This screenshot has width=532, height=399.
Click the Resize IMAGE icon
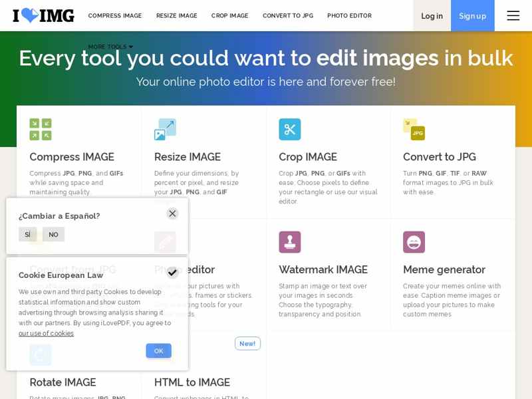pos(165,129)
